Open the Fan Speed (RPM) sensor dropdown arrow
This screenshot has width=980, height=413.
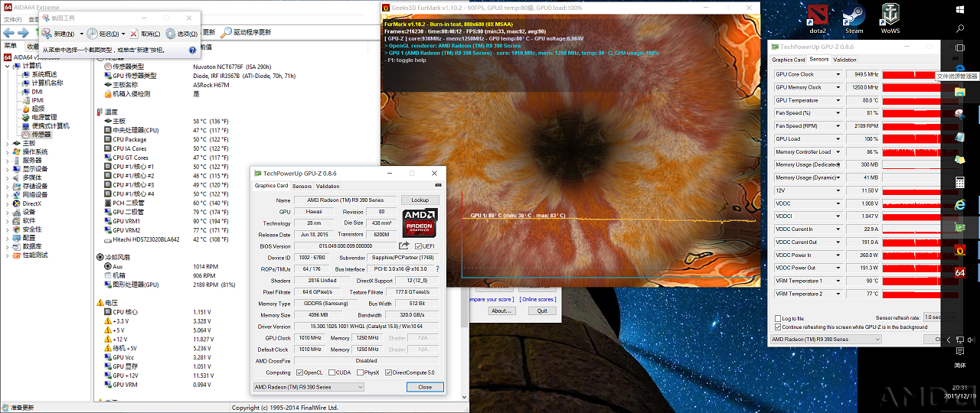(838, 126)
